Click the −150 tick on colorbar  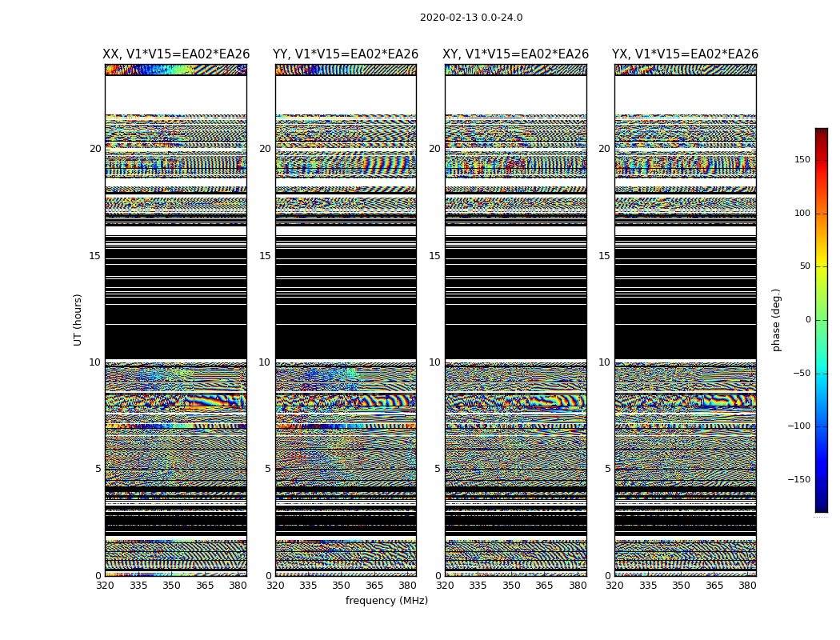[798, 479]
